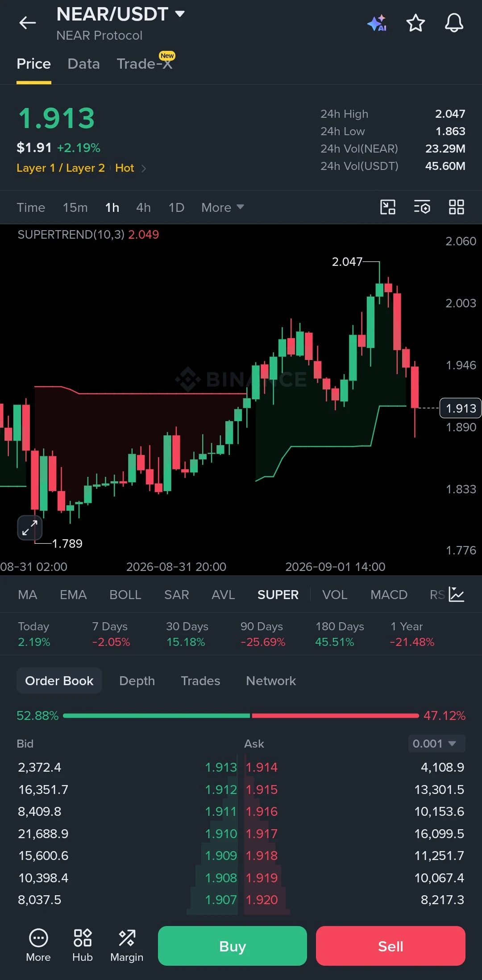
Task: Switch to the Price tab
Action: pos(33,64)
